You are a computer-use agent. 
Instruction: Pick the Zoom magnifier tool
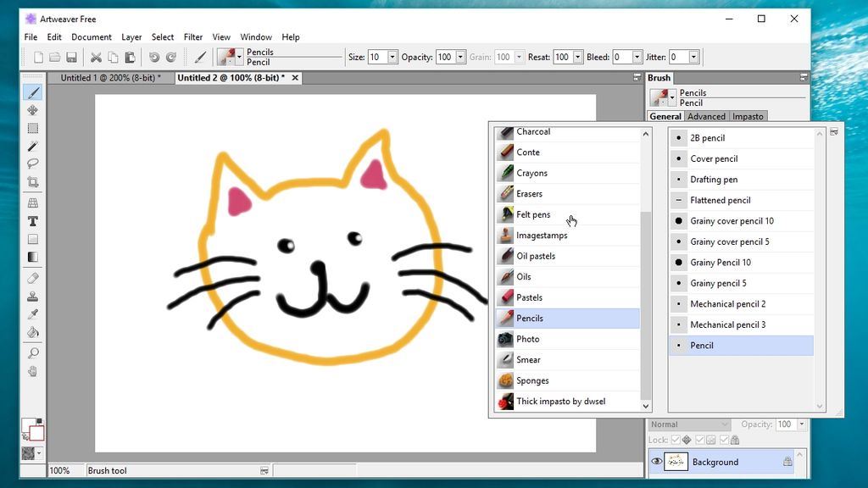(33, 353)
